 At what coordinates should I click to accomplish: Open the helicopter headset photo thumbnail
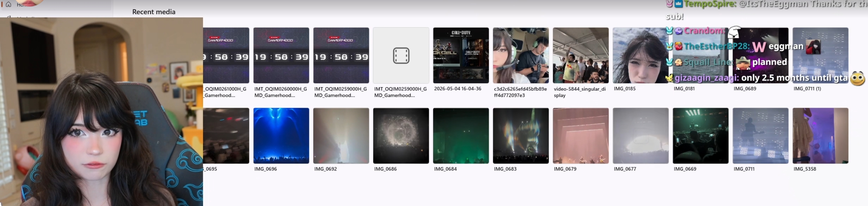[x=521, y=56]
